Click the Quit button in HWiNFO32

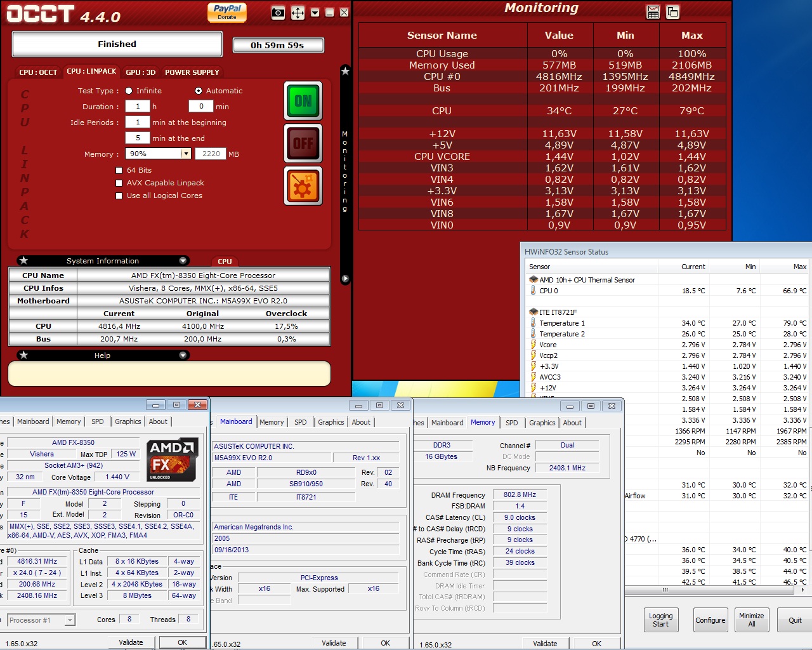click(x=795, y=620)
